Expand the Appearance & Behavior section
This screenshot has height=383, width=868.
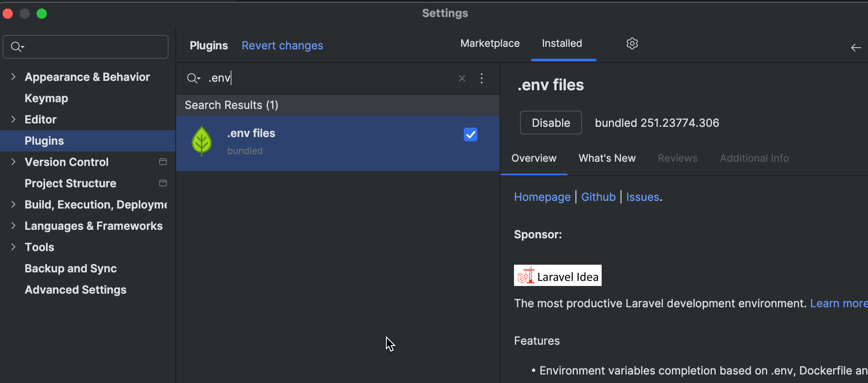(13, 77)
